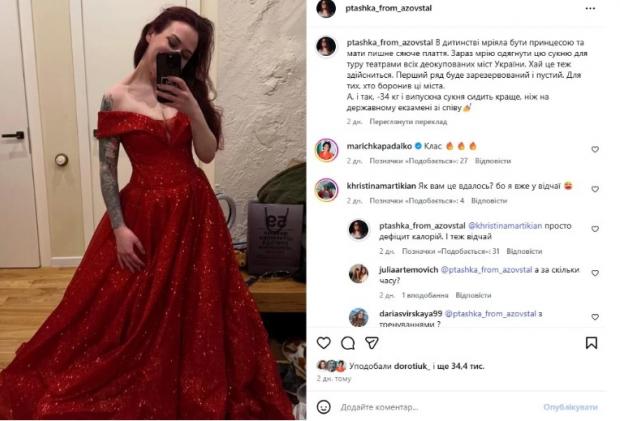Reply to marichkapadalko with 'Відповісти'
Viewport: 620px width, 421px height.
[x=493, y=161]
